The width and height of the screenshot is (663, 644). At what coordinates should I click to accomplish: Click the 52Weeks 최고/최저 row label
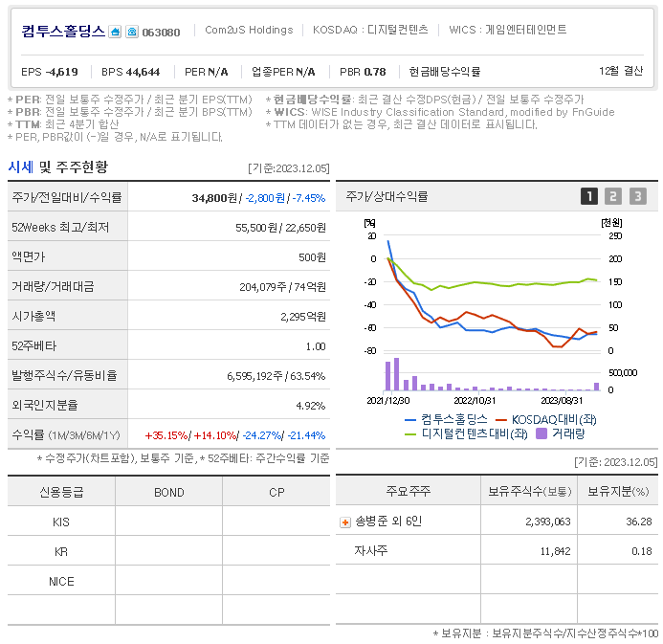click(x=60, y=228)
